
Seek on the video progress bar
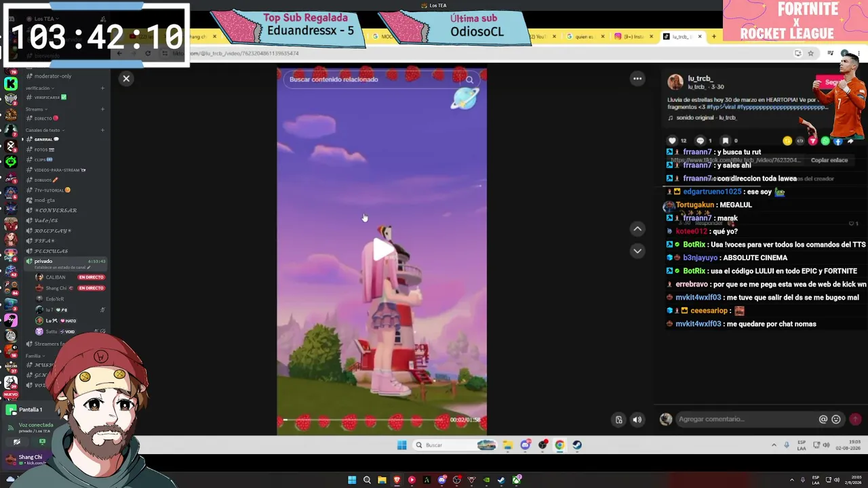pos(365,420)
